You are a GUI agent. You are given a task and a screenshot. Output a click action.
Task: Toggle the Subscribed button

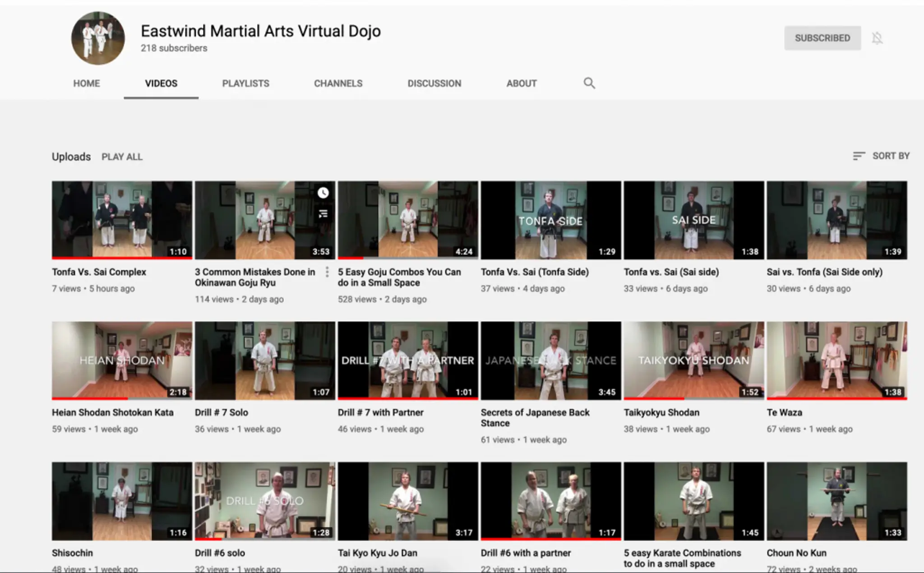(822, 38)
